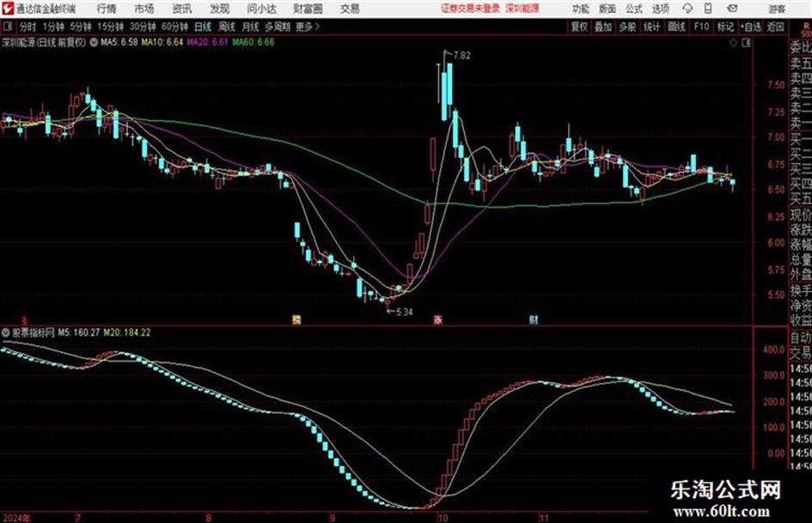The image size is (812, 523).
Task: Click the M5: 160.27 sub-indicator label
Action: 79,332
